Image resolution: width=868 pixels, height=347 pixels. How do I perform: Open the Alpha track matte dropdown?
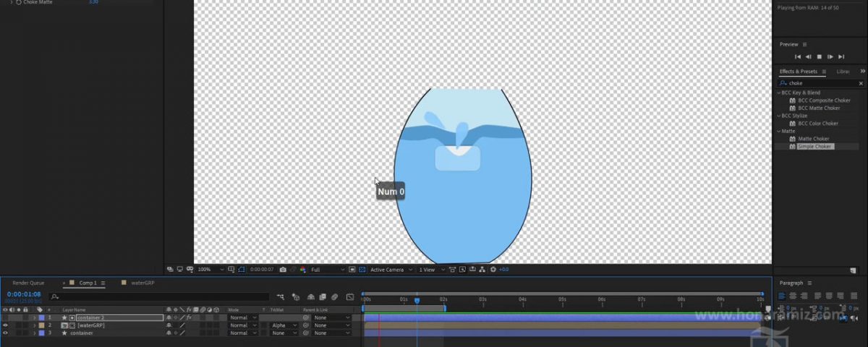point(284,325)
